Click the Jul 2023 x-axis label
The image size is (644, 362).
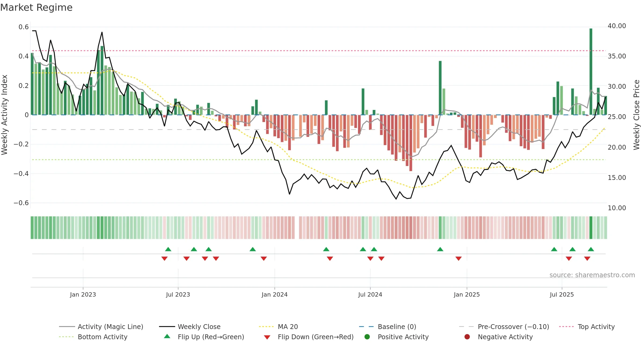pos(178,294)
